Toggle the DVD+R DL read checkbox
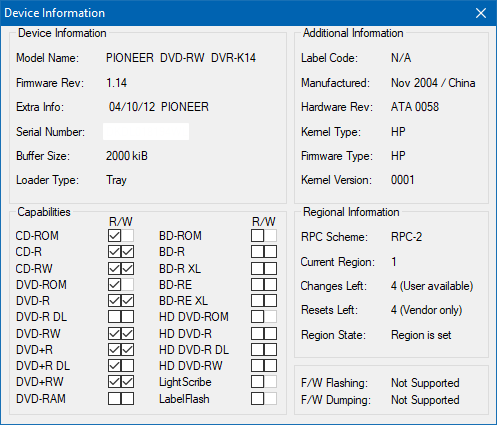 click(x=114, y=366)
